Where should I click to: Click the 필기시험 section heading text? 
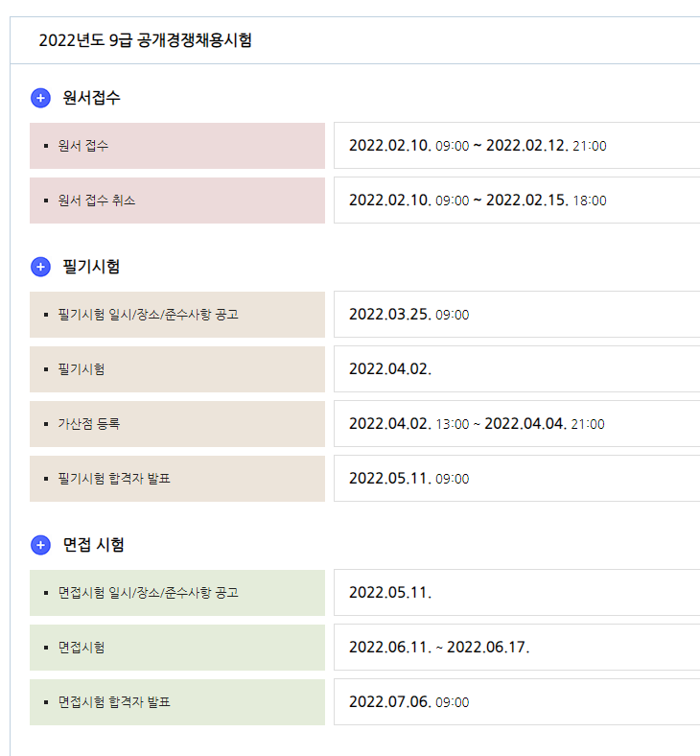click(x=91, y=267)
